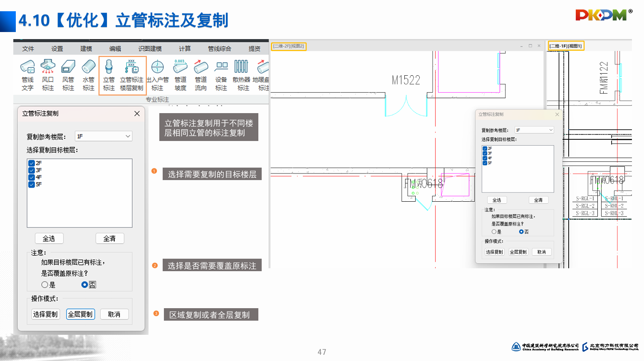Activate the 立管标注 riser annotation tool

point(109,75)
